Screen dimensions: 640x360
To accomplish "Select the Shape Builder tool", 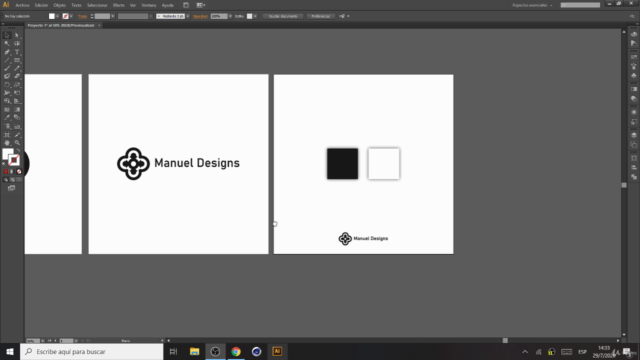I will point(7,101).
